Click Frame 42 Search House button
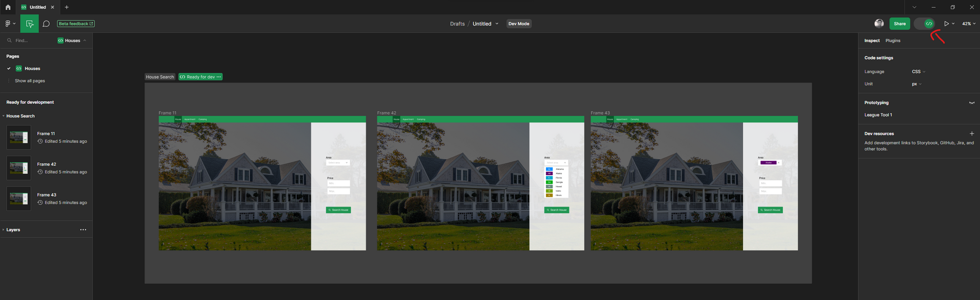The width and height of the screenshot is (980, 300). [557, 210]
